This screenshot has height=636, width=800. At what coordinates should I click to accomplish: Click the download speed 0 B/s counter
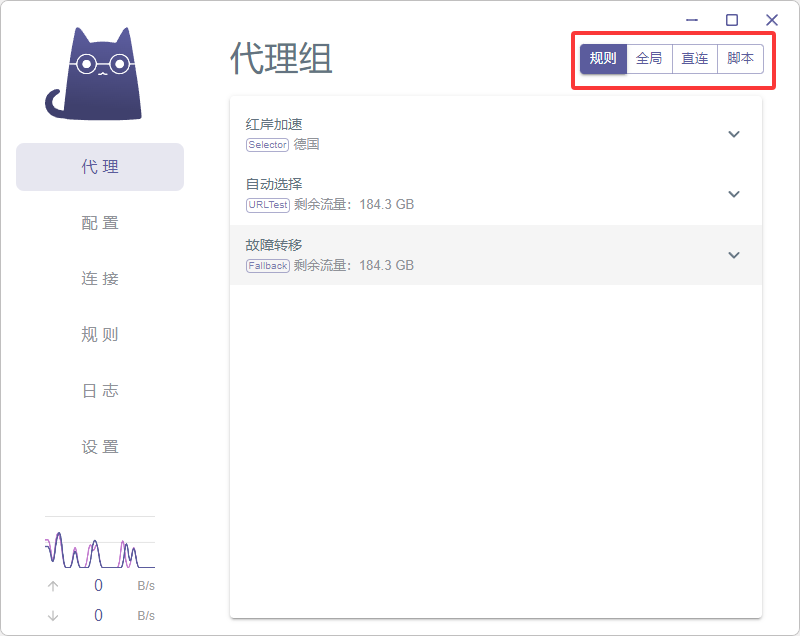point(98,616)
